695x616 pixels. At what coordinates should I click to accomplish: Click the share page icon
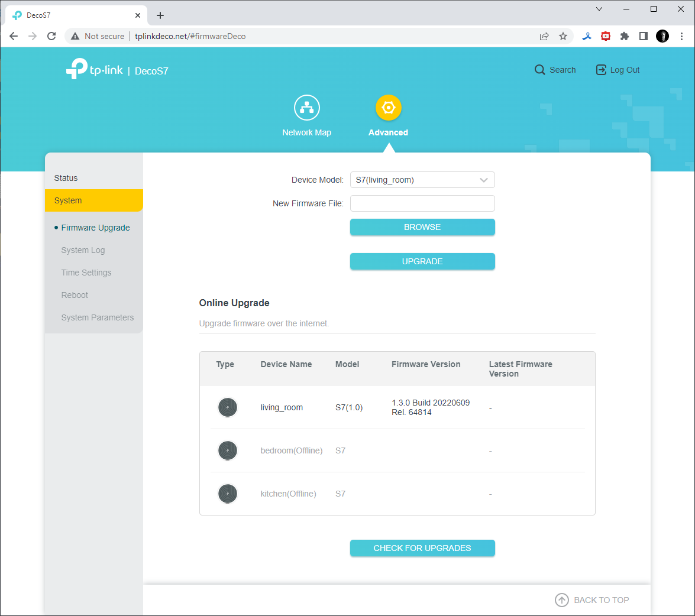point(544,36)
